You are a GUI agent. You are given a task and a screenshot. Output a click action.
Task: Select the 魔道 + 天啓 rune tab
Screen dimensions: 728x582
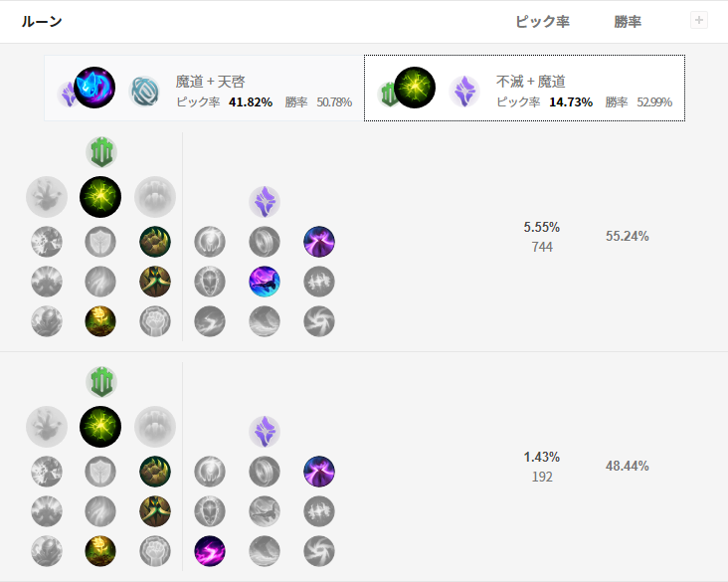(204, 89)
